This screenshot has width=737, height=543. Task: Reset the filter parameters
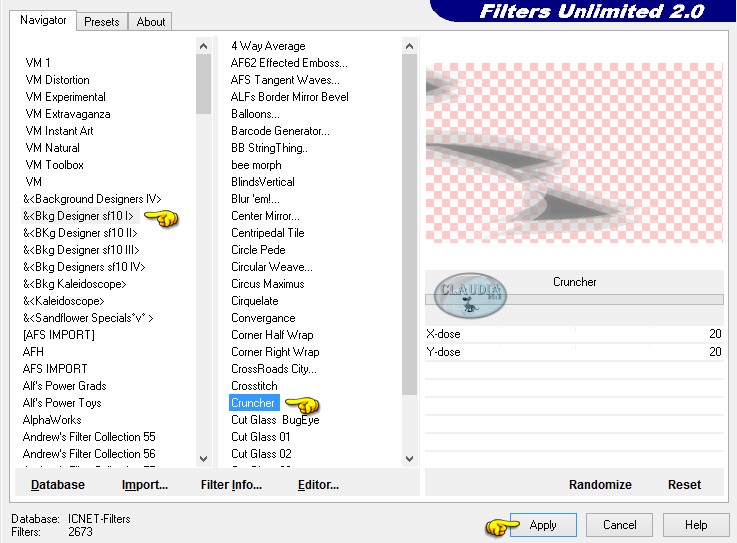coord(684,485)
